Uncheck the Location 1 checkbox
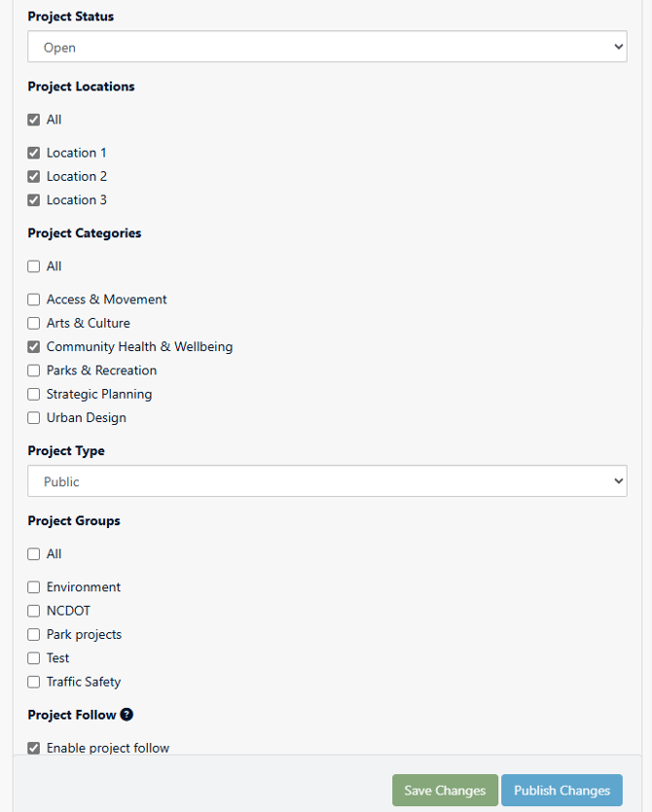652x812 pixels. pos(34,153)
